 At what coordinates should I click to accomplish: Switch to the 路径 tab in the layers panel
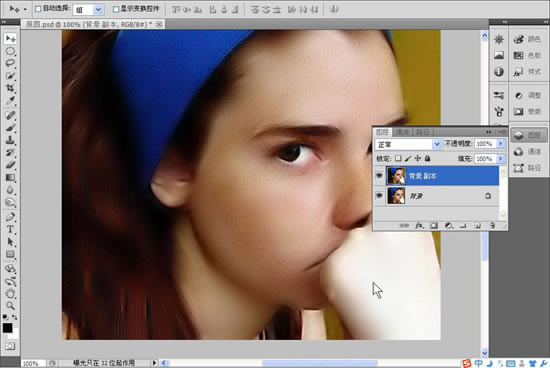422,132
